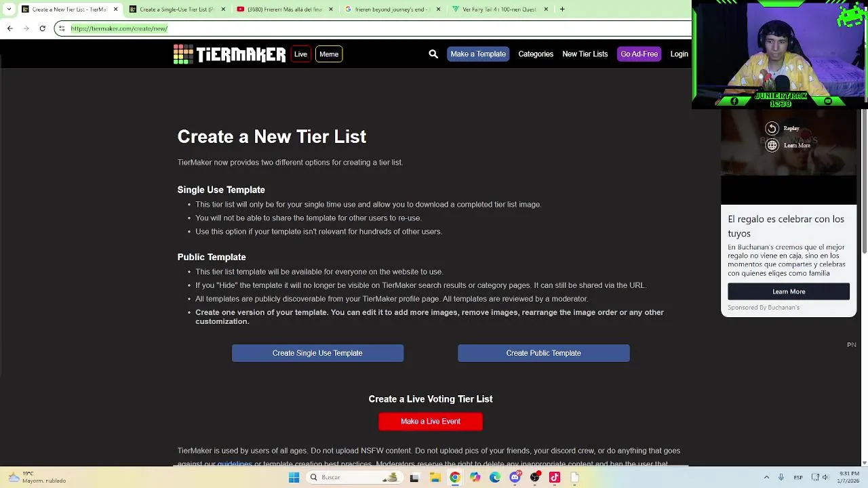Click the browser forward arrow
The height and width of the screenshot is (488, 868).
26,28
